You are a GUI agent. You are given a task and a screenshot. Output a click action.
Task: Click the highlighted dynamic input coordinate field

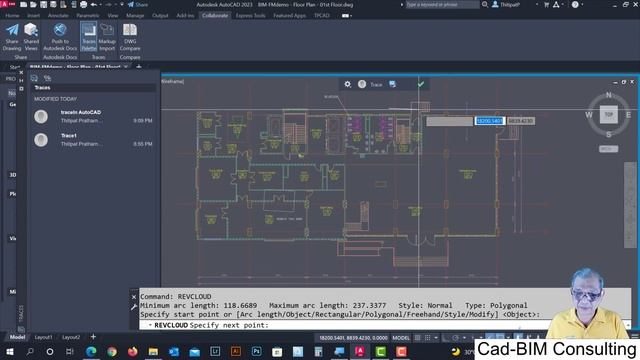point(490,121)
